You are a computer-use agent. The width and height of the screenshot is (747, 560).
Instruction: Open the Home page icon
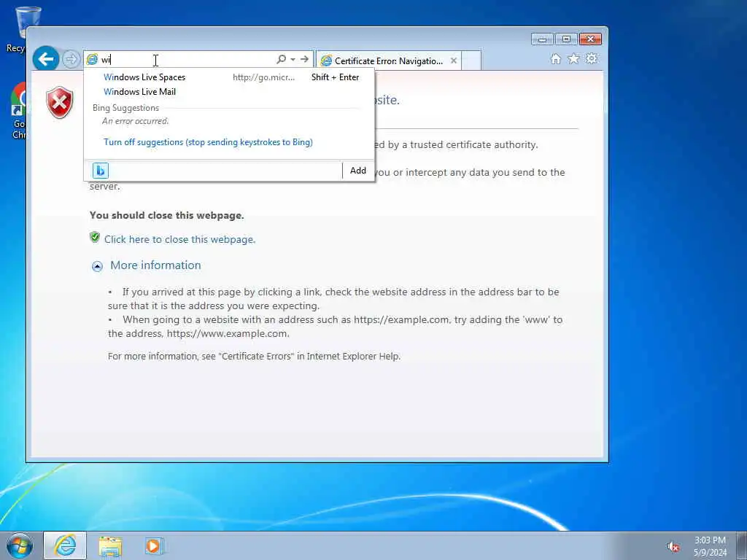click(555, 58)
